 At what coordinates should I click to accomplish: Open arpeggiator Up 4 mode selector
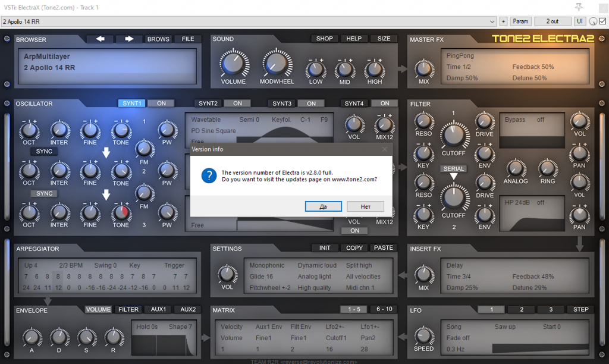pos(31,265)
